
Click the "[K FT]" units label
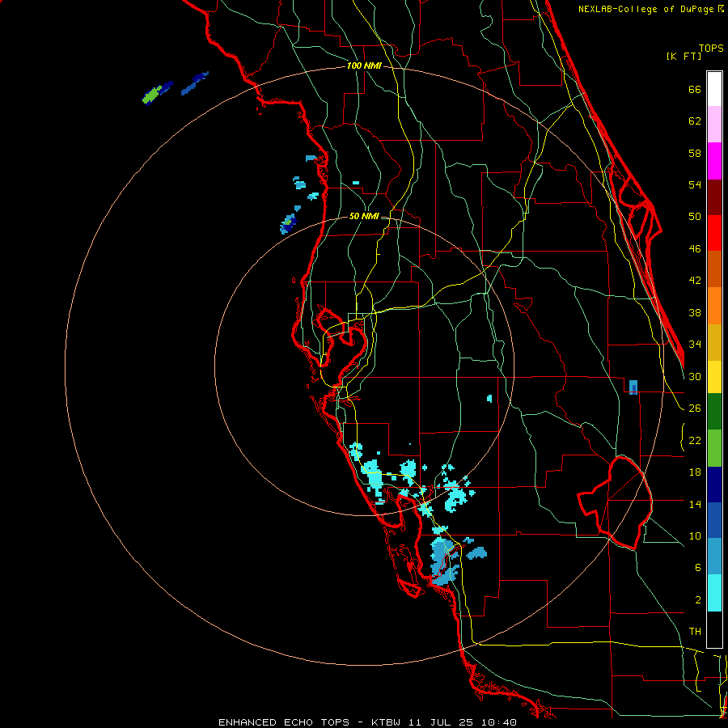click(x=684, y=56)
